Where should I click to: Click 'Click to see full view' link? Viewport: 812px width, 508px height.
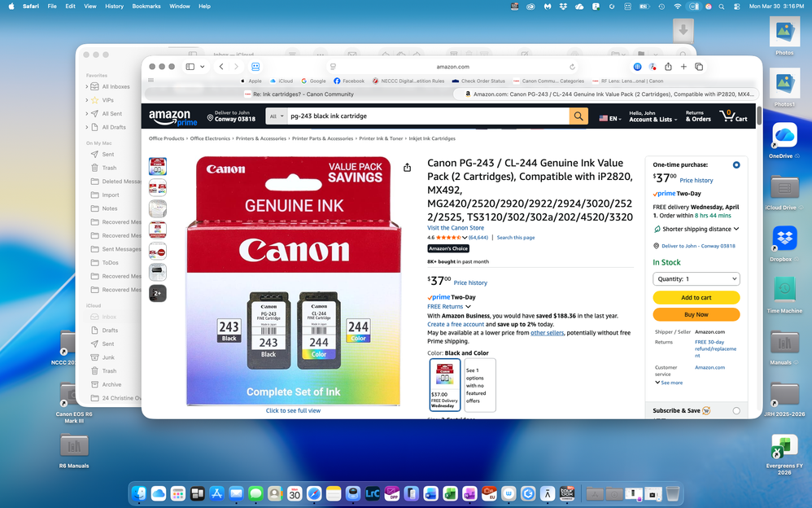tap(293, 410)
